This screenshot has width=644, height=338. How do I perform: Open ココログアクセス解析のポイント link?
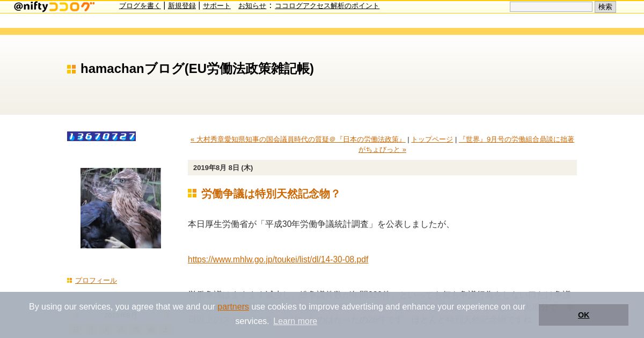coord(327,6)
